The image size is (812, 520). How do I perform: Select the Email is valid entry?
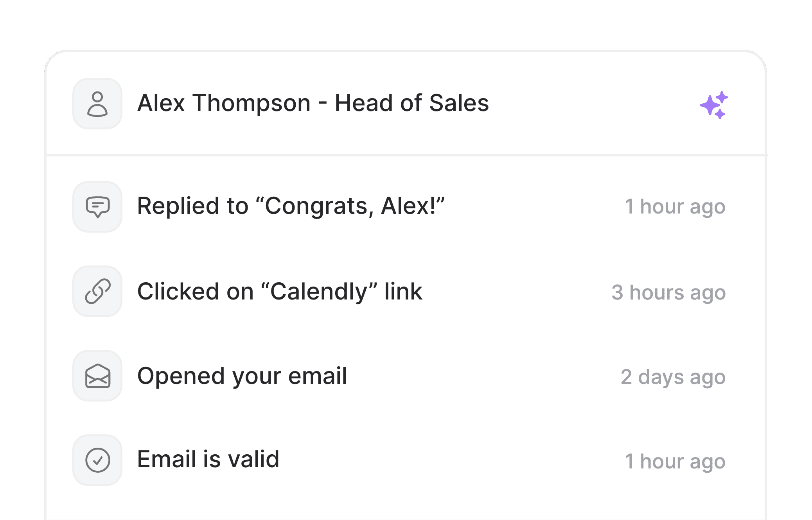pyautogui.click(x=208, y=459)
